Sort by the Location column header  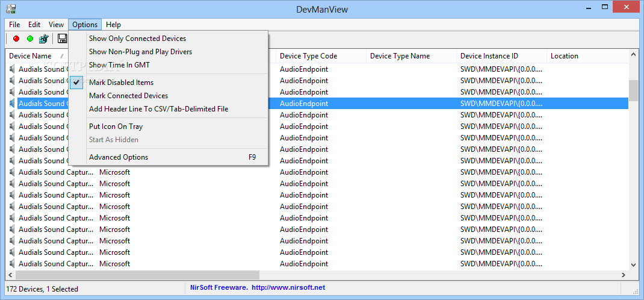click(x=587, y=56)
